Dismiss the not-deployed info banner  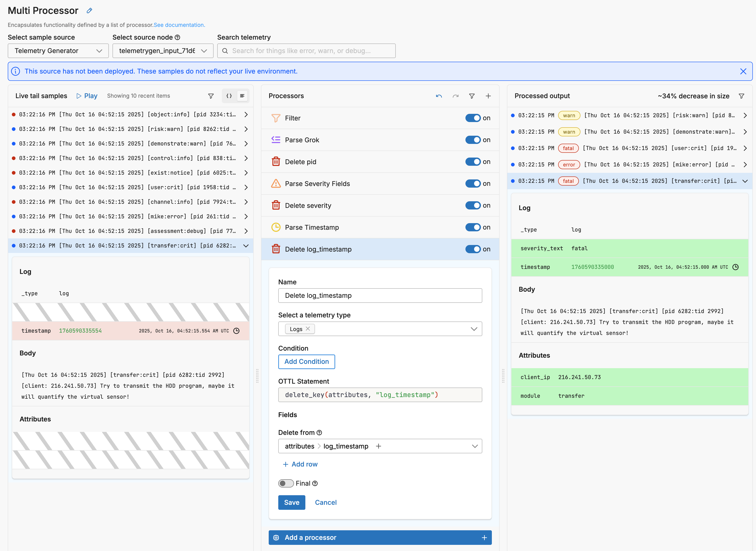point(743,71)
